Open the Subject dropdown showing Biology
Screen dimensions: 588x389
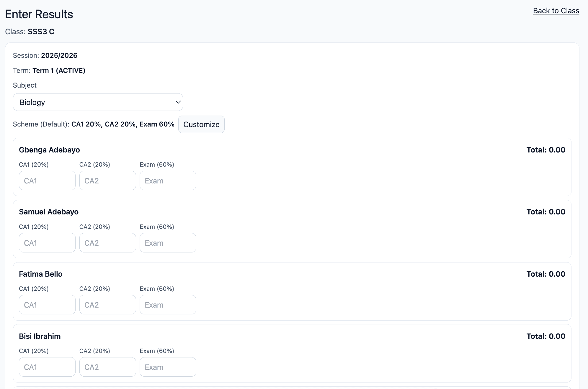(97, 102)
